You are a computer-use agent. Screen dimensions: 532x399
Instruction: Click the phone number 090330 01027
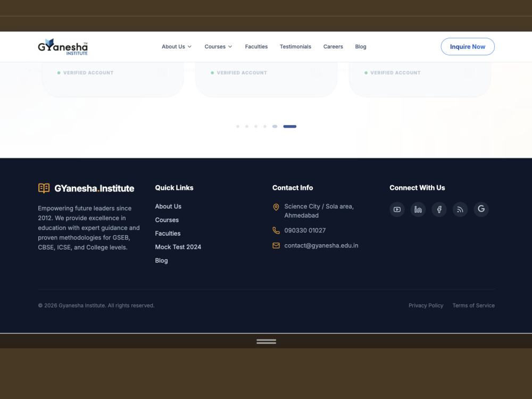point(305,230)
